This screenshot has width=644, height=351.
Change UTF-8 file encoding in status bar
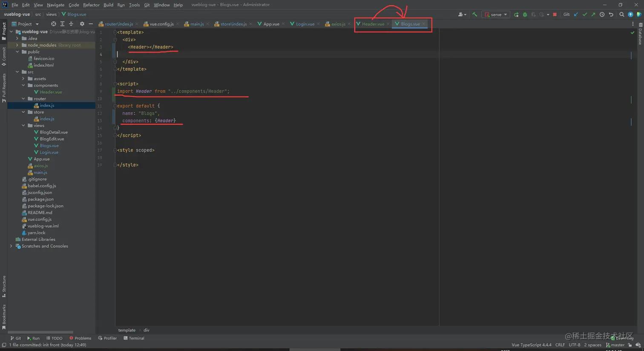pos(575,345)
